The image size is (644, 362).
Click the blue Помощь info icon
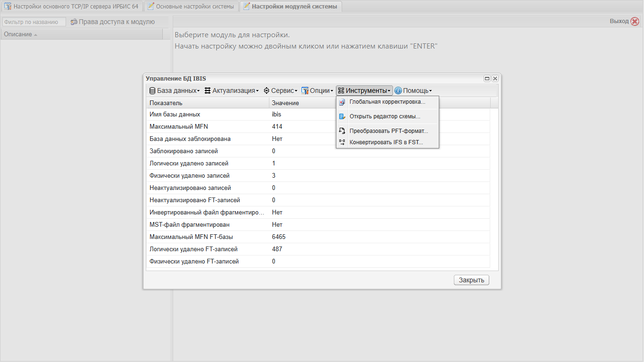pyautogui.click(x=398, y=90)
